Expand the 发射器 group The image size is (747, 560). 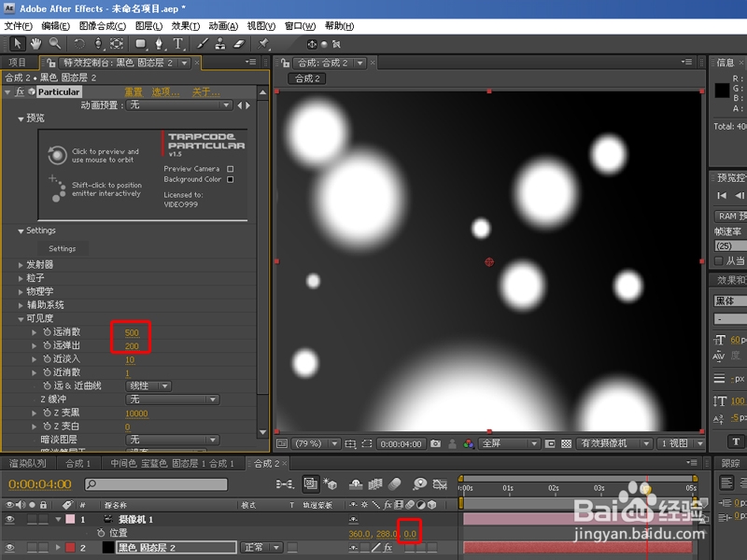21,265
